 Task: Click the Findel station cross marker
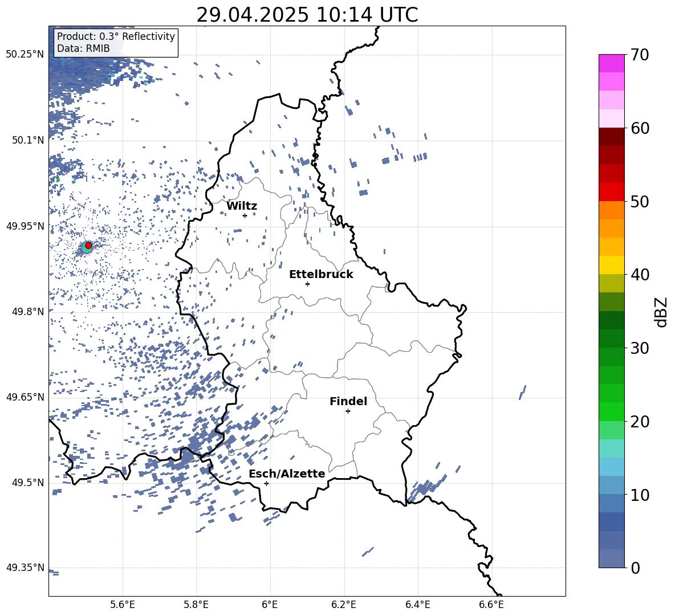point(348,411)
